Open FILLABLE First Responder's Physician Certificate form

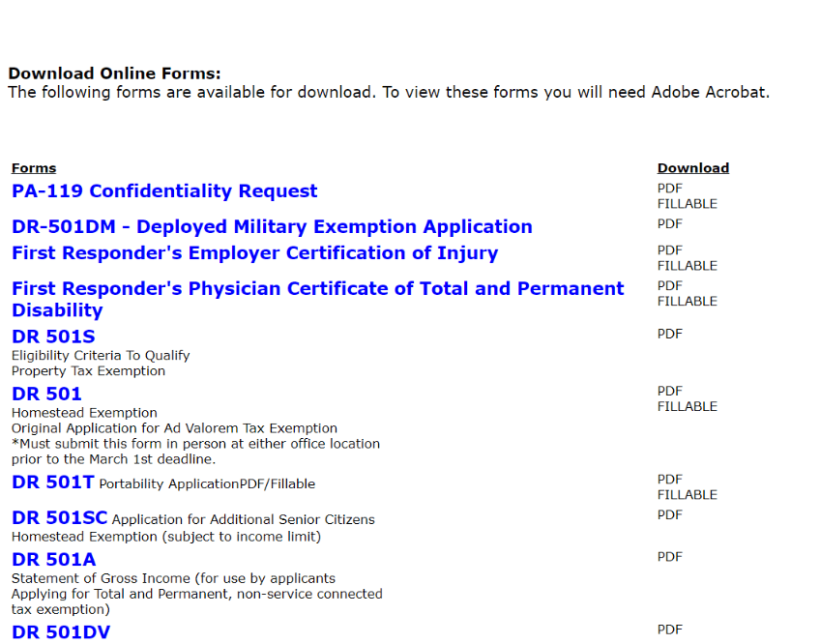[x=688, y=302]
